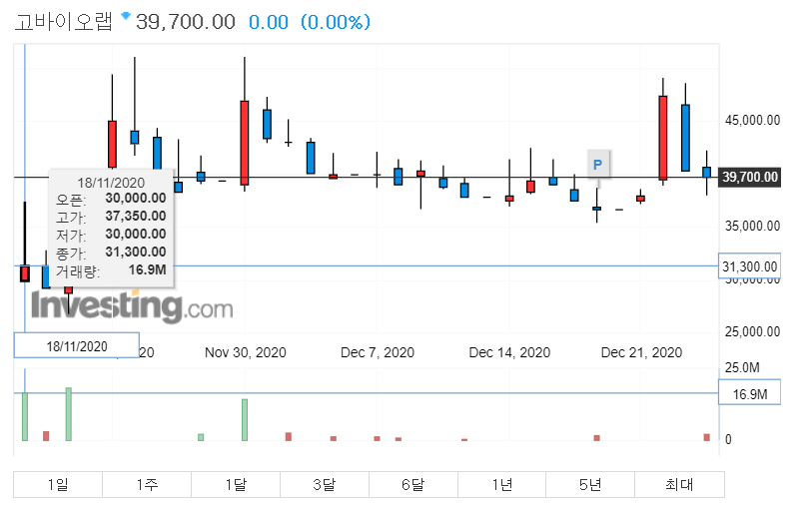Click the Dec 14, 2020 axis date

(509, 352)
